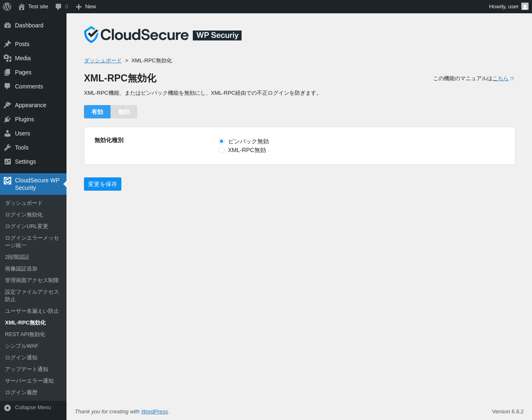This screenshot has height=420, width=532.
Task: Open the comments bubble icon in admin bar
Action: tap(59, 7)
